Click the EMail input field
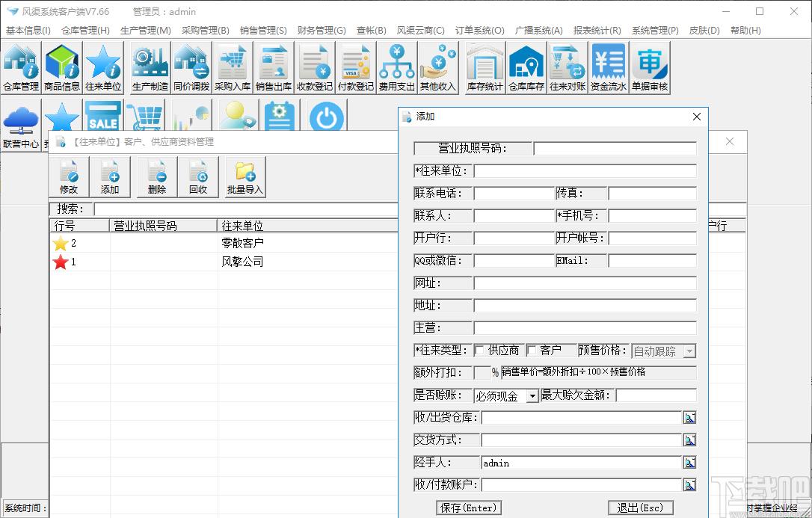Viewport: 812px width, 518px height. coord(653,261)
